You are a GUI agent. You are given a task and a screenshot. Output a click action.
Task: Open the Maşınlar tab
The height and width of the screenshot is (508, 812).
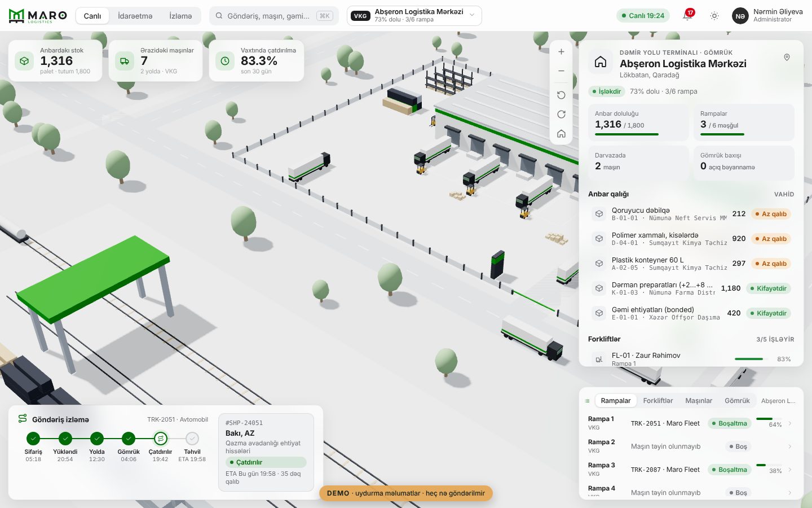point(699,401)
